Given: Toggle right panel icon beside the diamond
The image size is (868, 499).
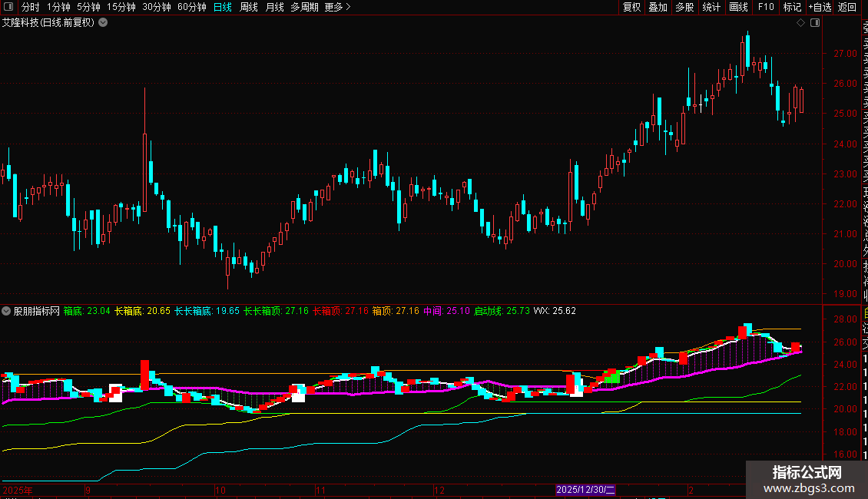Looking at the screenshot, I should [x=815, y=23].
